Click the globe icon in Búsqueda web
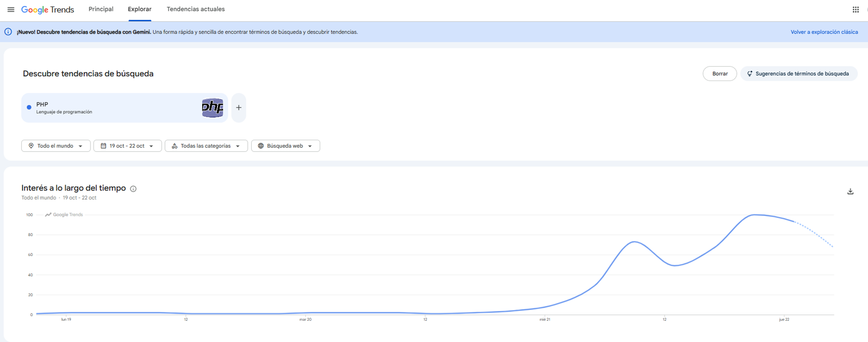The image size is (868, 342). coord(261,146)
